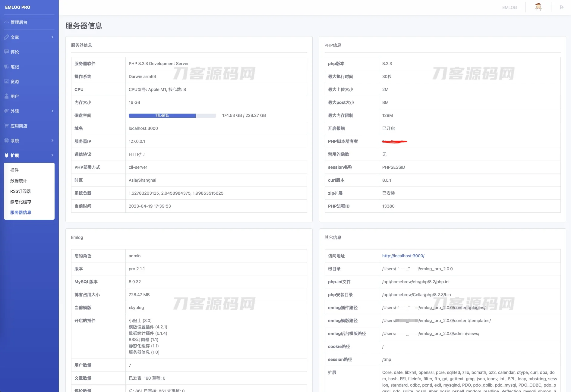Open the 资源 resources manager
The height and width of the screenshot is (392, 571).
click(6, 81)
